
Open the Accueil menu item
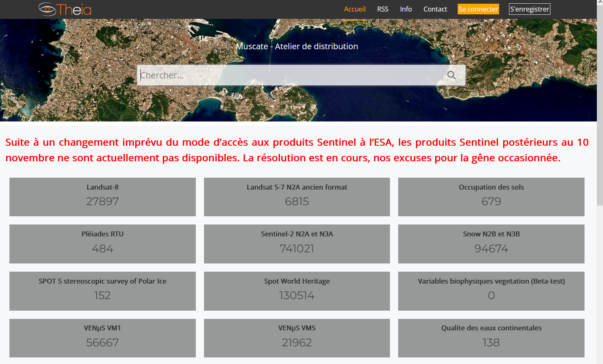[355, 9]
